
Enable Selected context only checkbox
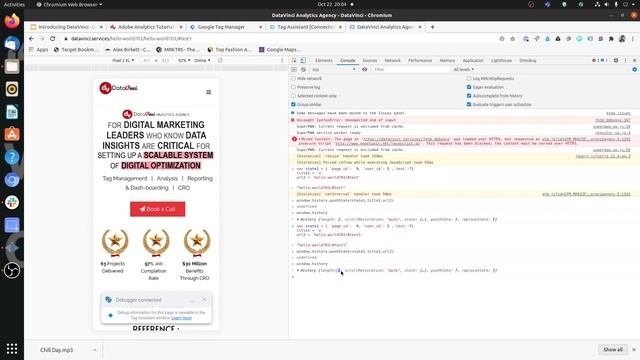(x=293, y=96)
